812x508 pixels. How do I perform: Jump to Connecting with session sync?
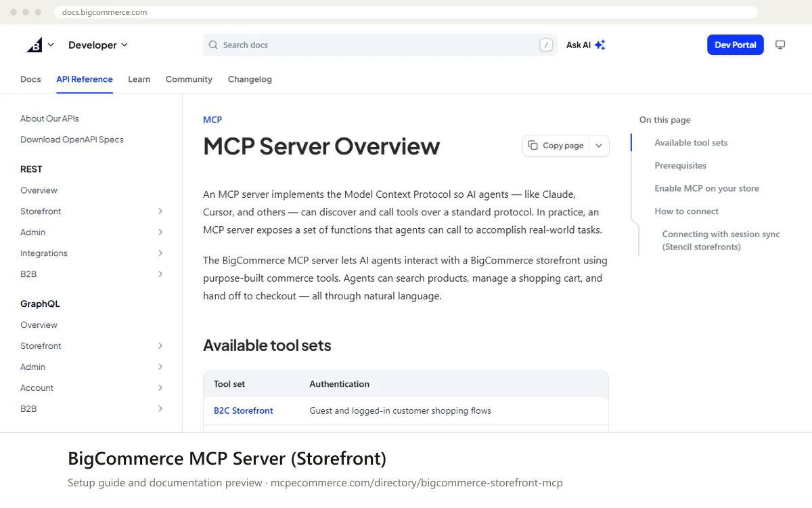point(721,240)
